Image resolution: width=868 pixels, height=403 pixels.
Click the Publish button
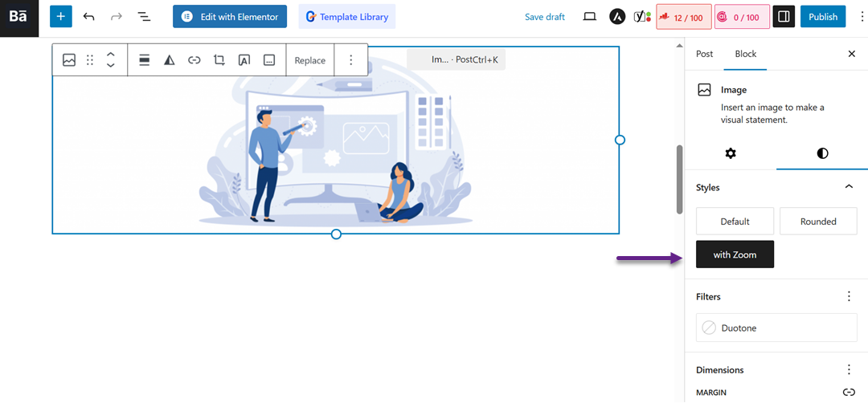[x=822, y=16]
